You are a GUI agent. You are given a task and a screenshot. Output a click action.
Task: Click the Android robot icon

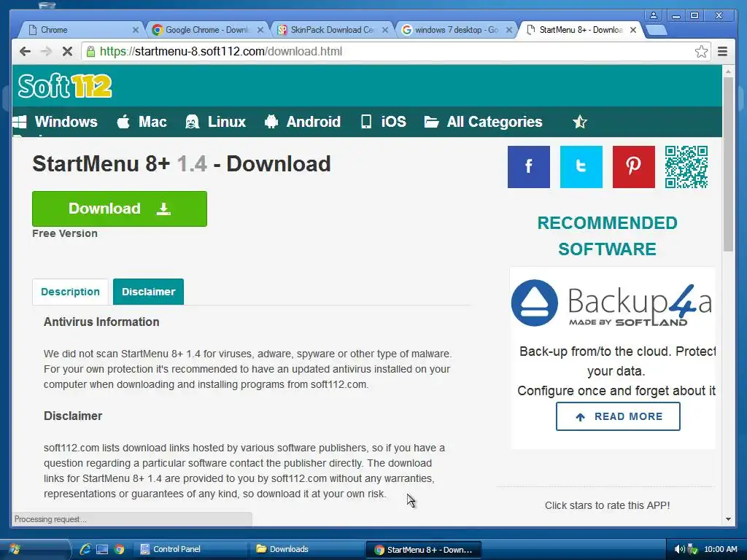tap(271, 122)
